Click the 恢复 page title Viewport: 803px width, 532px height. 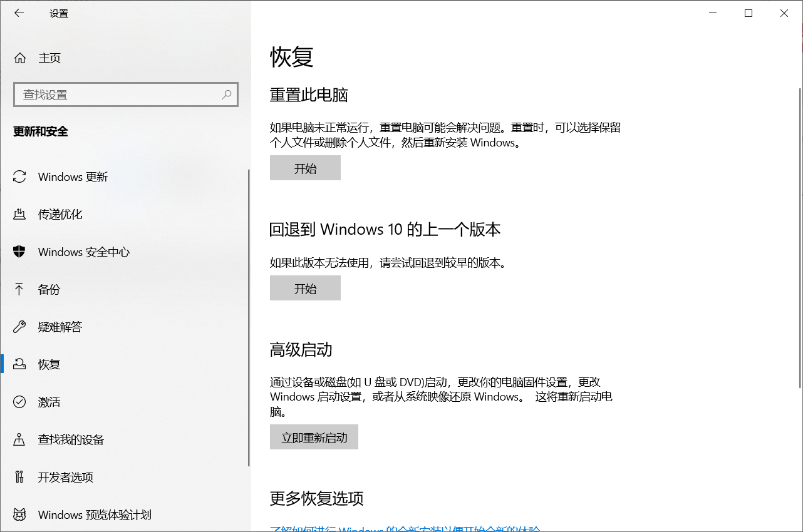[291, 57]
